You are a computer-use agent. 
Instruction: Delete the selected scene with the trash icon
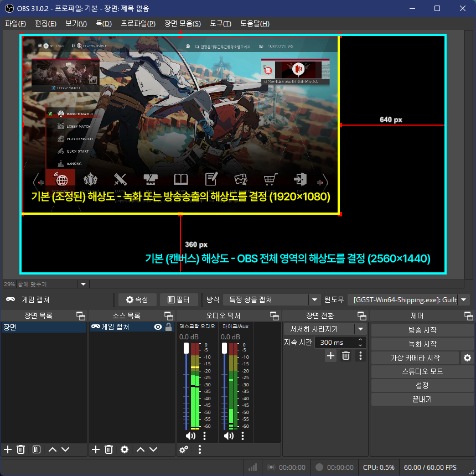click(x=20, y=449)
